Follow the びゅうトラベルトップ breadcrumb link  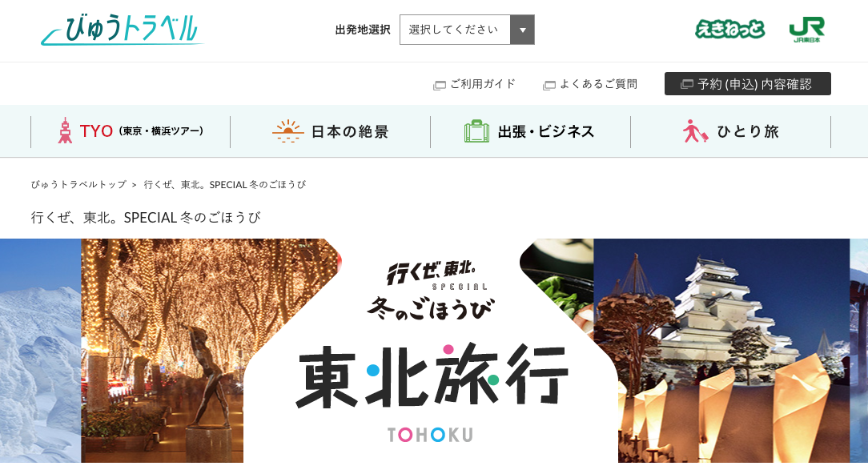click(78, 184)
